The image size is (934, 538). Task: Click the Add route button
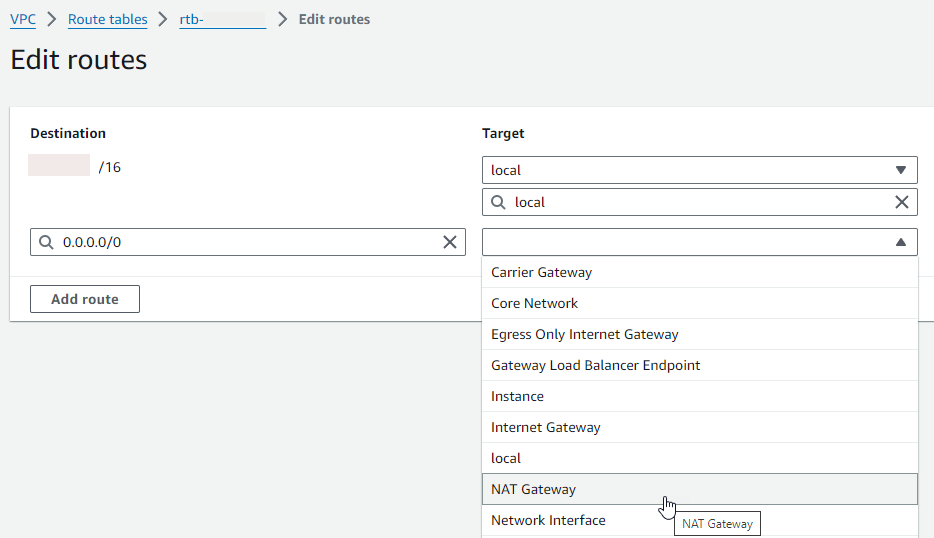(85, 299)
